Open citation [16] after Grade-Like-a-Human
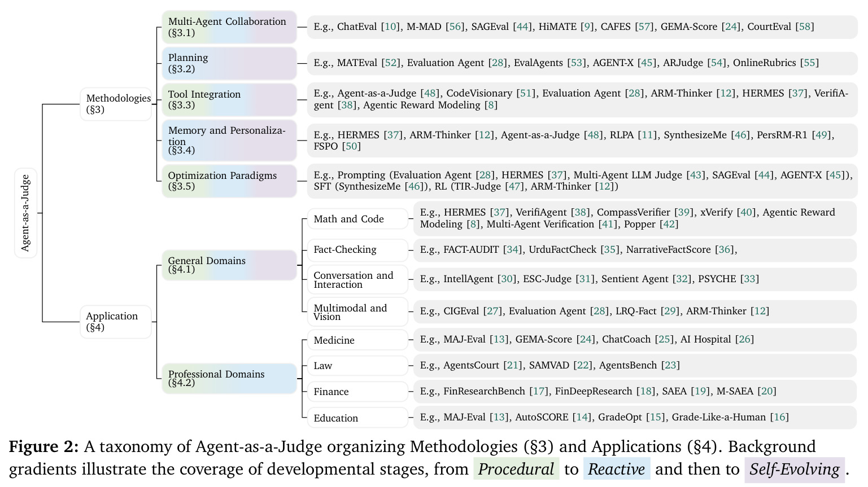 [x=779, y=417]
